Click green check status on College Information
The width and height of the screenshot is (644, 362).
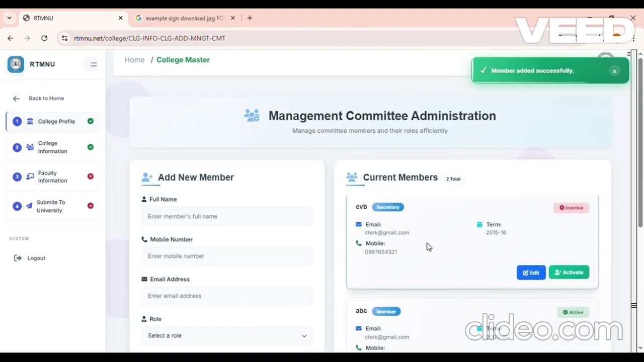[91, 147]
